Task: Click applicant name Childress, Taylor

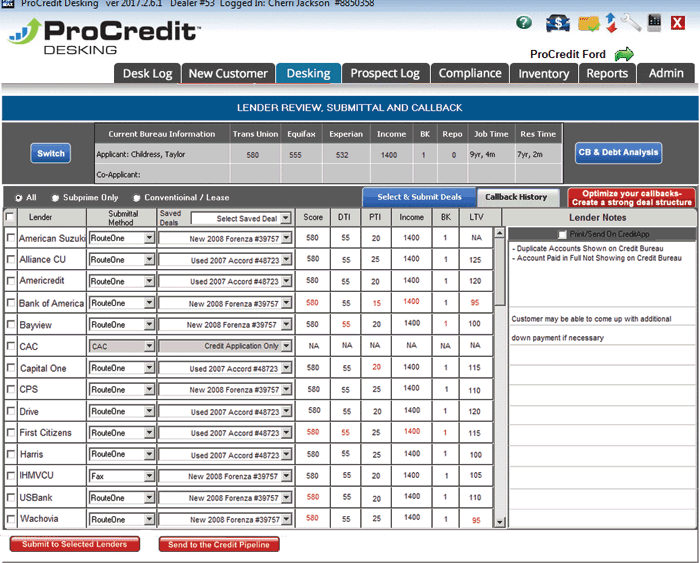Action: pos(158,154)
